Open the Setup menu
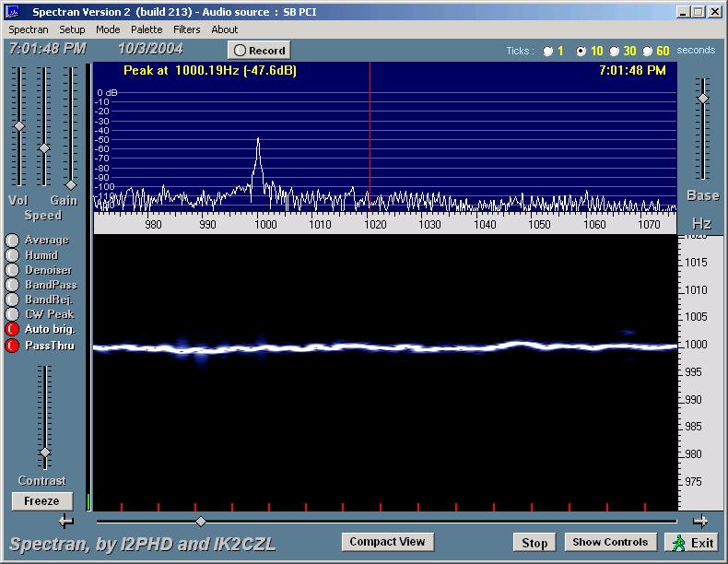Screen dimensions: 728x564 coord(72,29)
